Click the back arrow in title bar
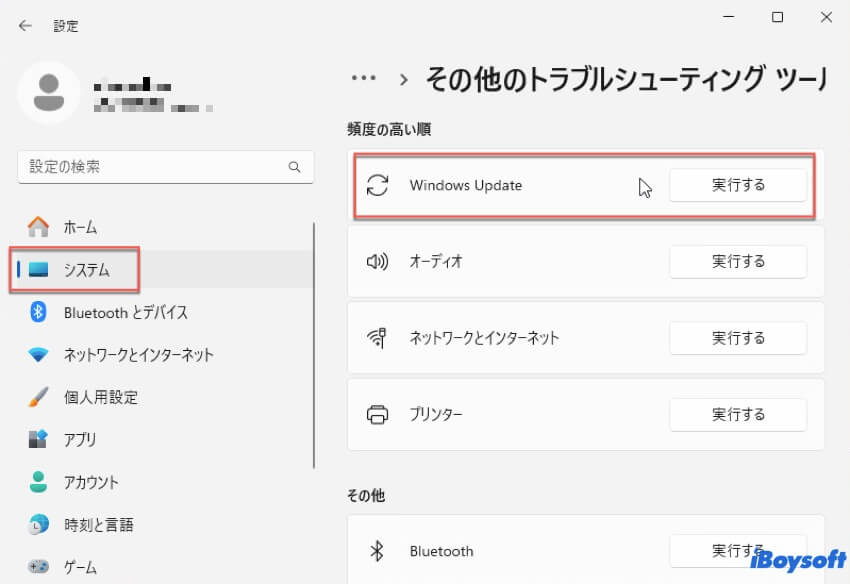 [x=25, y=26]
